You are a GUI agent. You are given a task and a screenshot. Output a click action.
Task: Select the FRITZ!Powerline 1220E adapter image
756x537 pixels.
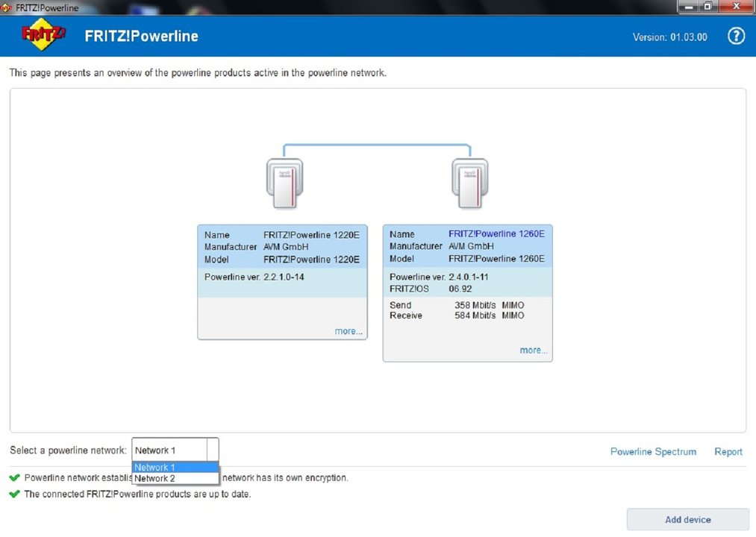(284, 183)
